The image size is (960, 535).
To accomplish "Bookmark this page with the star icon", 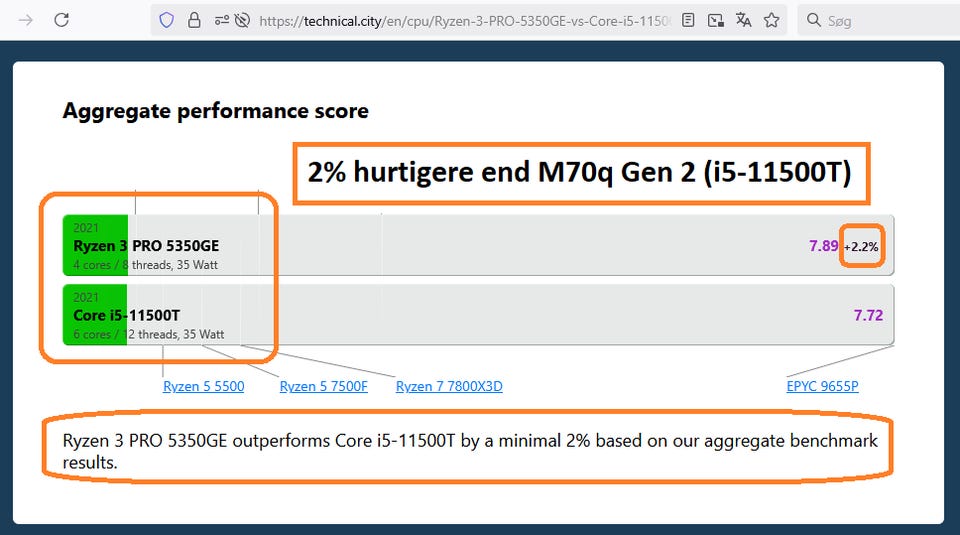I will coord(771,20).
